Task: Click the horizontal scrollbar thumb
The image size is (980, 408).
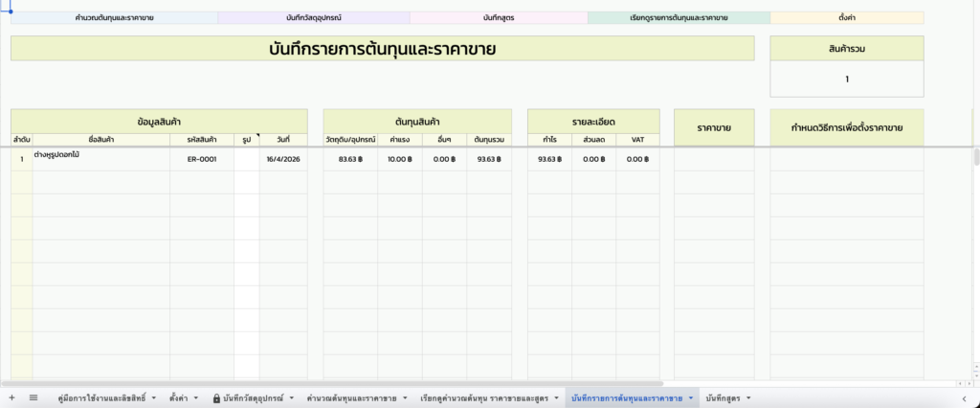Action: point(332,383)
